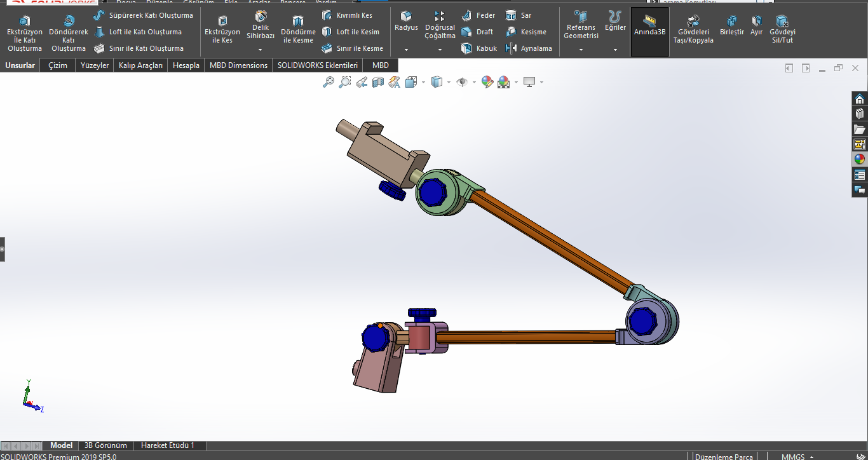Open the Design Library task pane icon

pyautogui.click(x=860, y=114)
